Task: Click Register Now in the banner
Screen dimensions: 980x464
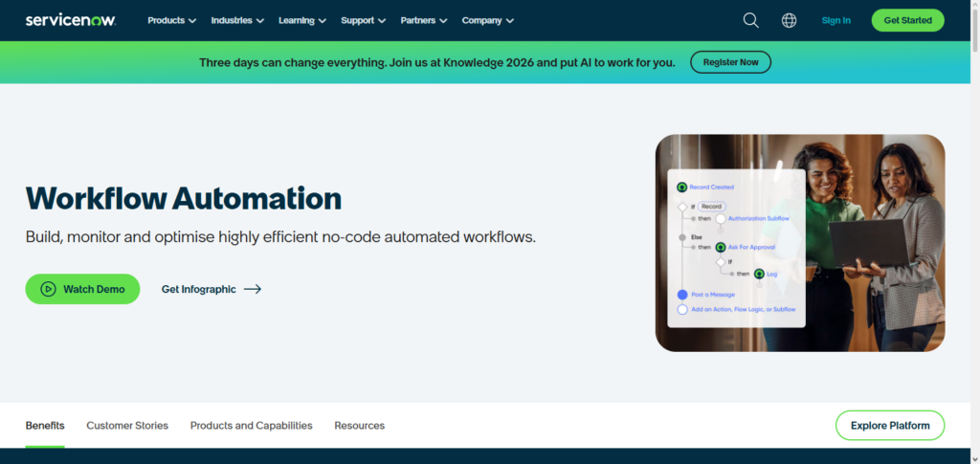Action: (x=730, y=62)
